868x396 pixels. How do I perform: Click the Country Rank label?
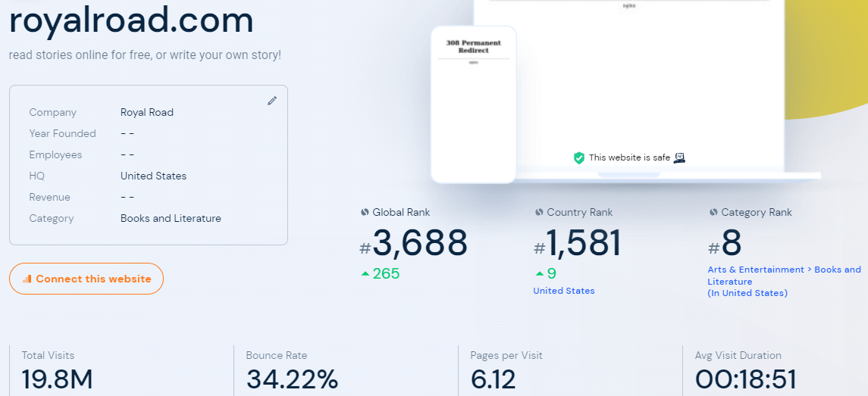(580, 212)
